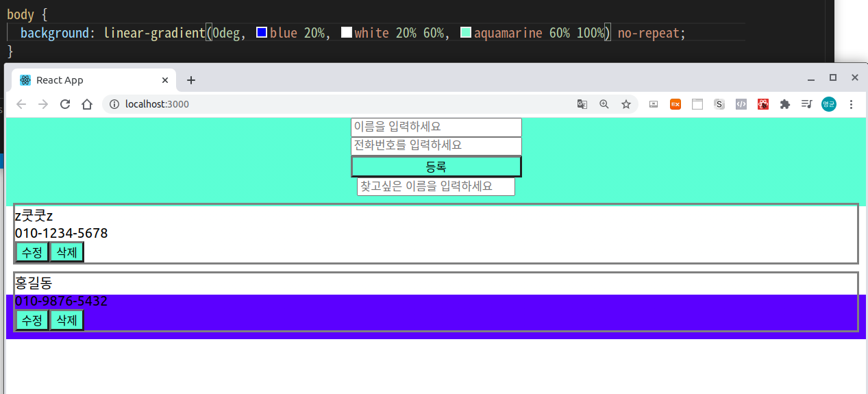This screenshot has width=868, height=394.
Task: Focus the 찾고싶은 이름을 입력하세요 search field
Action: (436, 186)
